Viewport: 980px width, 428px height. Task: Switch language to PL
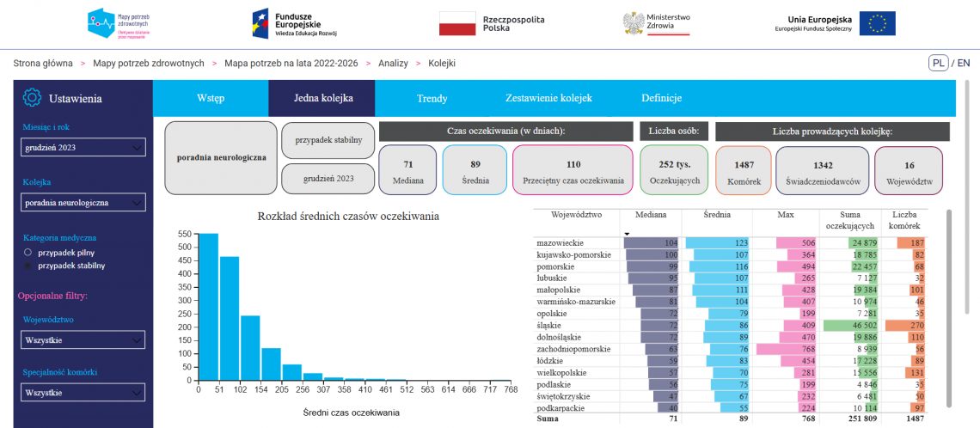tap(938, 63)
